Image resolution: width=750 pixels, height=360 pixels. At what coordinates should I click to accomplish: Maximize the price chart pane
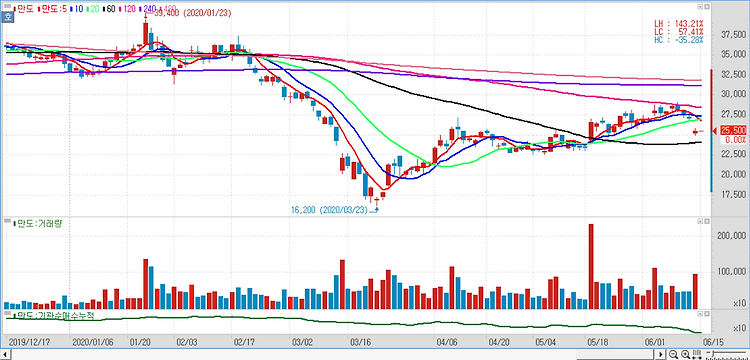click(x=707, y=7)
